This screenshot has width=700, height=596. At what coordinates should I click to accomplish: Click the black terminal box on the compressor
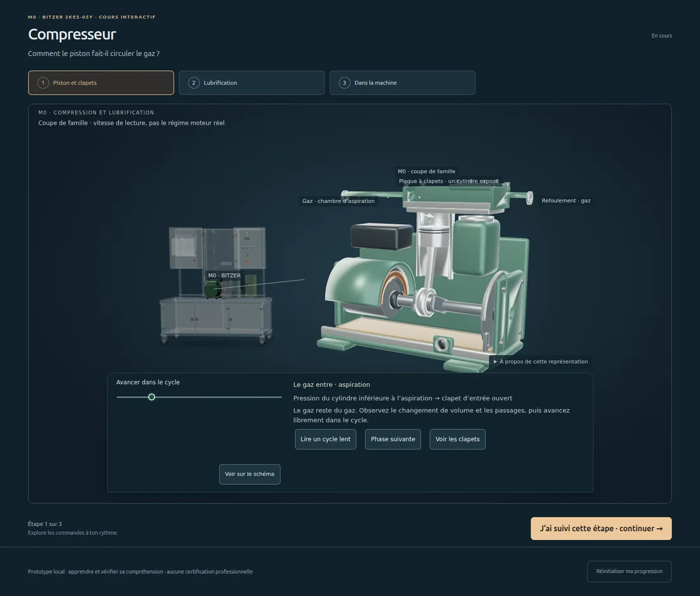coord(382,236)
